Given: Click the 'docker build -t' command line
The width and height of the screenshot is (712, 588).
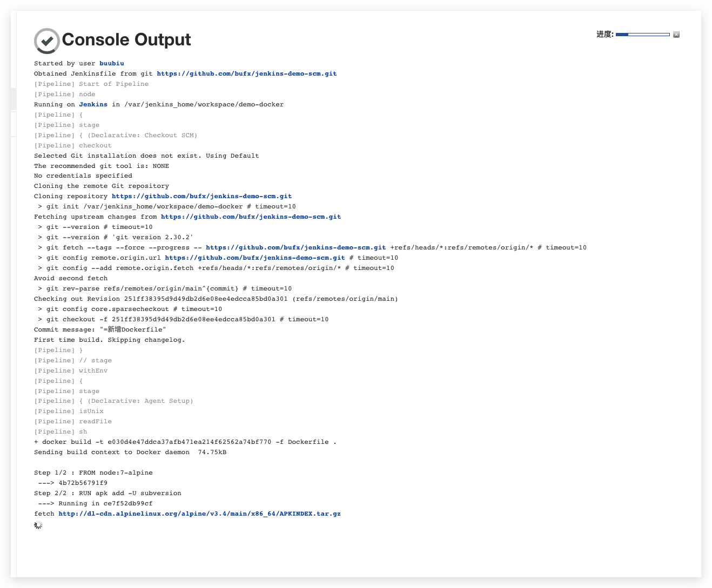Looking at the screenshot, I should coord(185,442).
